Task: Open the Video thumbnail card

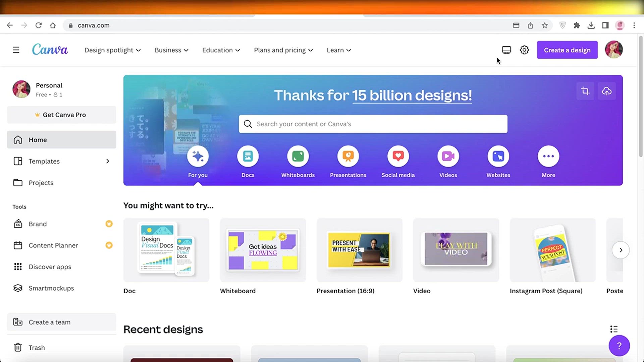Action: [x=456, y=250]
